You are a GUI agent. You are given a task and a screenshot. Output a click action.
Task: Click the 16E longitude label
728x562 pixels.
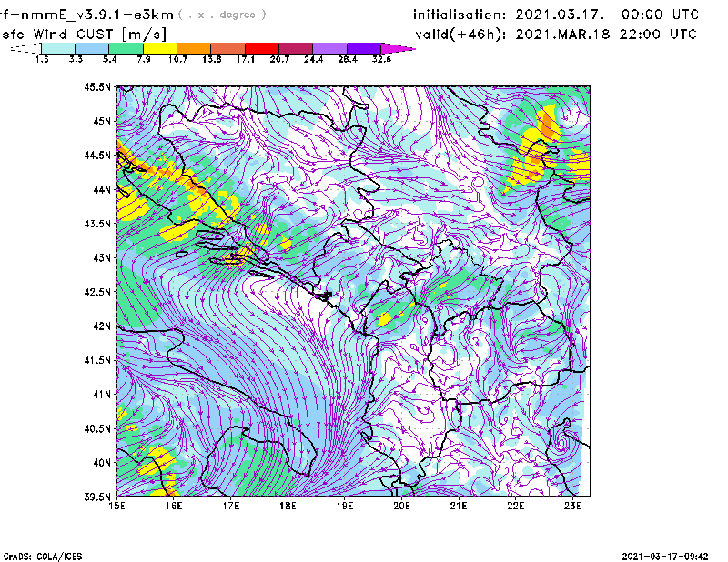(174, 506)
